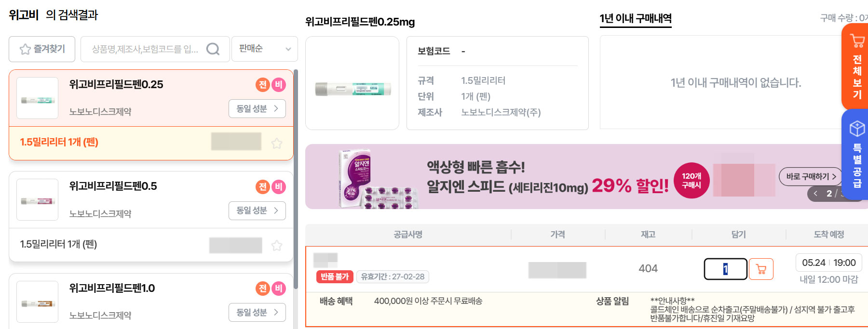Click 바로 구매하기 banner button
This screenshot has width=868, height=329.
click(x=811, y=176)
